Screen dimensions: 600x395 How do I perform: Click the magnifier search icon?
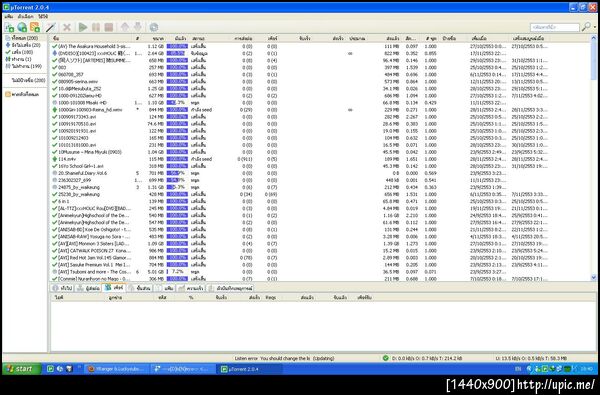click(586, 27)
